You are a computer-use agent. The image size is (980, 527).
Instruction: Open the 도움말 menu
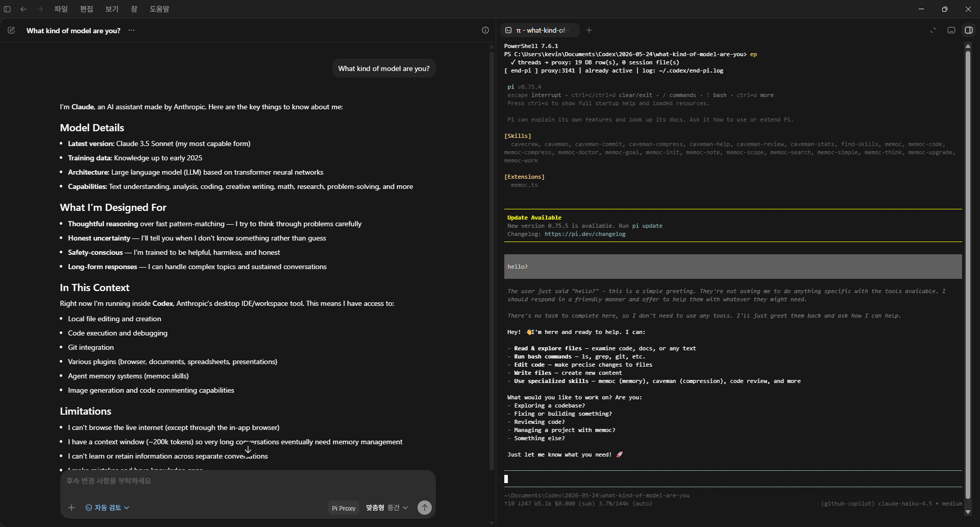(x=159, y=9)
